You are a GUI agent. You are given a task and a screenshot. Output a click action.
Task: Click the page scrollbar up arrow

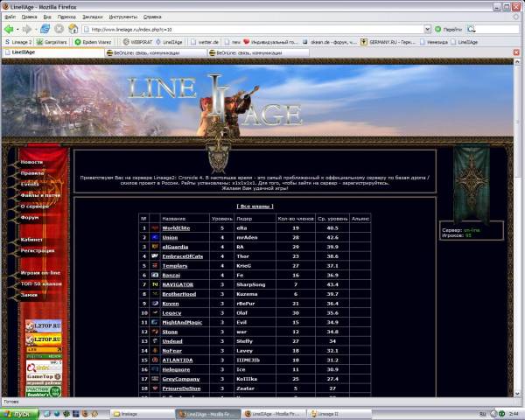517,62
